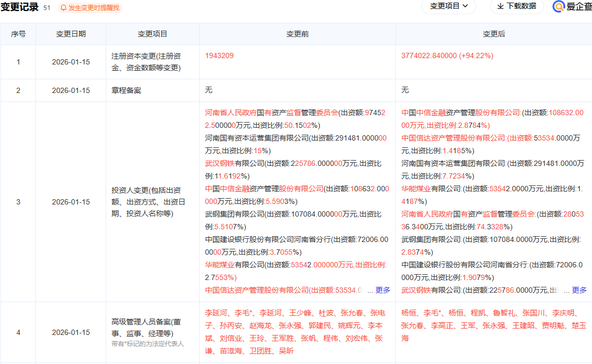Image resolution: width=592 pixels, height=364 pixels.
Task: Click the download icon beside 下载数据
Action: tap(500, 6)
